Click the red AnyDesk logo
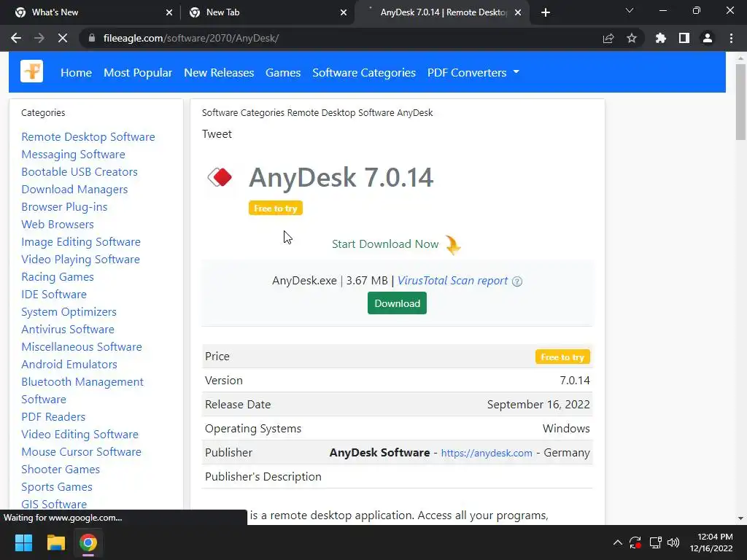 click(220, 177)
